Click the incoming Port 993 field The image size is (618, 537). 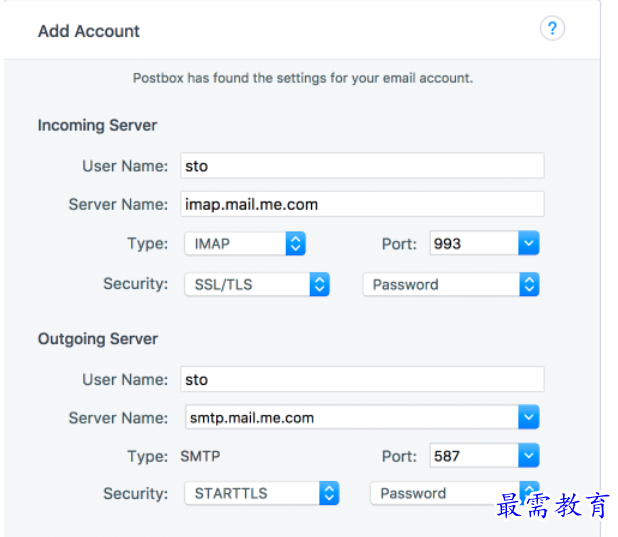[x=475, y=243]
